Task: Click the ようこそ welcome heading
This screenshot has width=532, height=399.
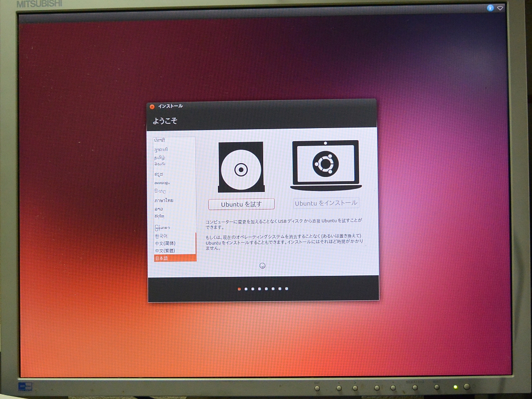Action: [165, 121]
